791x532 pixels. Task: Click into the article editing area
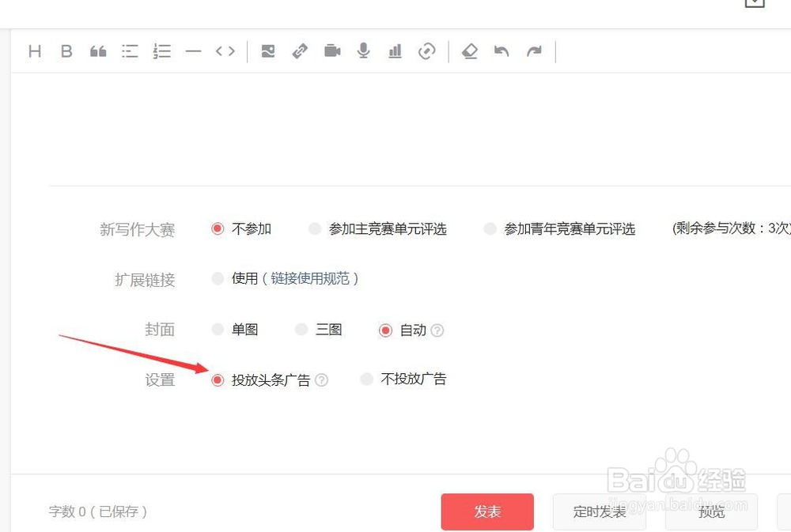pyautogui.click(x=401, y=129)
